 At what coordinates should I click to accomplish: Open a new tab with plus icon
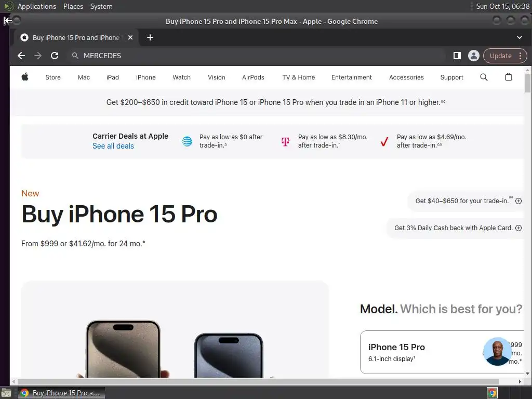[x=150, y=37]
